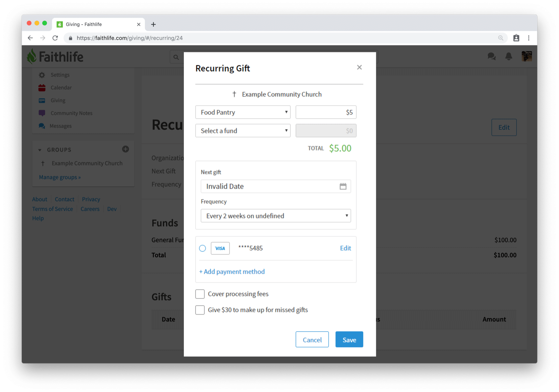
Task: Close the Recurring Gift dialog
Action: (x=359, y=67)
